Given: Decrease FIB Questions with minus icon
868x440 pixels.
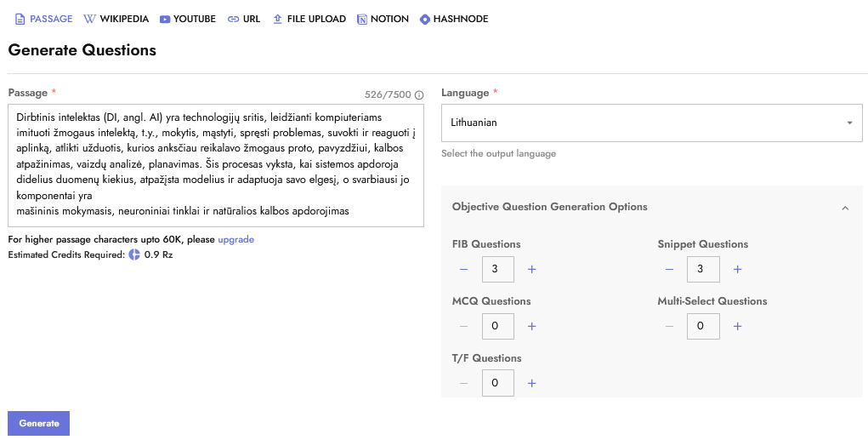Looking at the screenshot, I should [463, 270].
